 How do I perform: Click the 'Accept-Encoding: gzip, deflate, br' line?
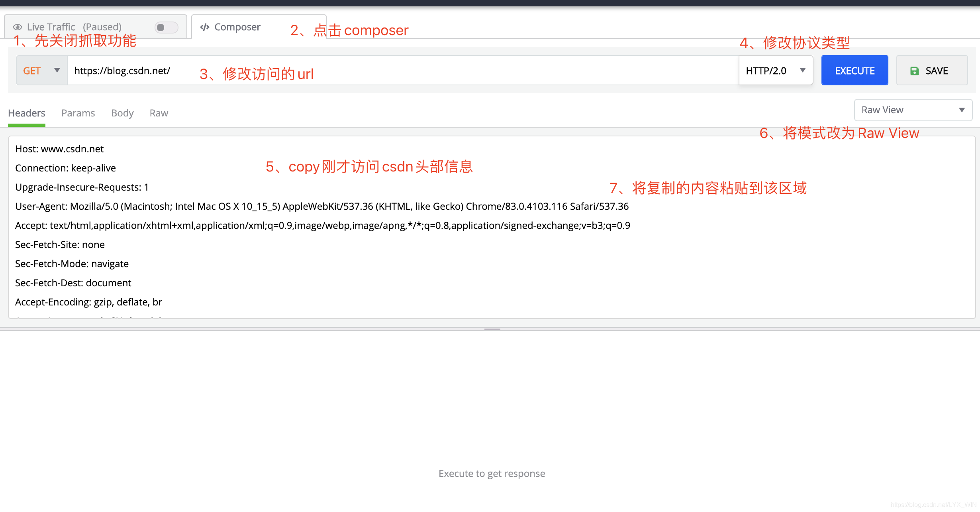[x=88, y=302]
